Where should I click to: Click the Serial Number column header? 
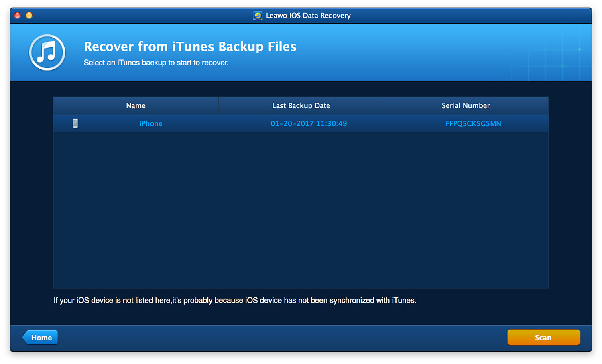466,106
